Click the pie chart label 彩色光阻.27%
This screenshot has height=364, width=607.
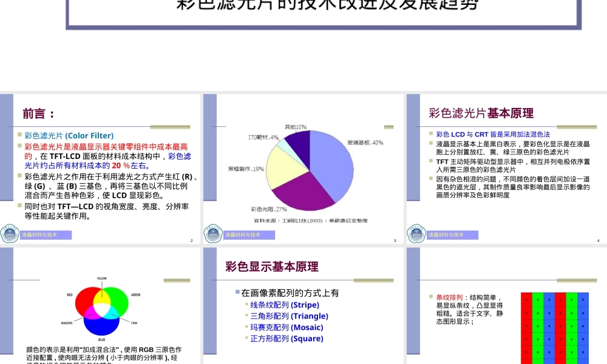click(269, 209)
